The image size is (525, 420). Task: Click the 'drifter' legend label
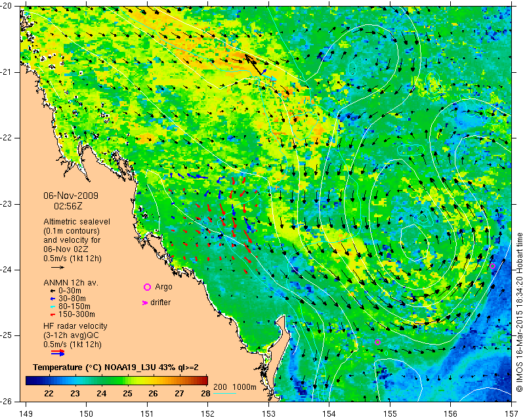[160, 303]
